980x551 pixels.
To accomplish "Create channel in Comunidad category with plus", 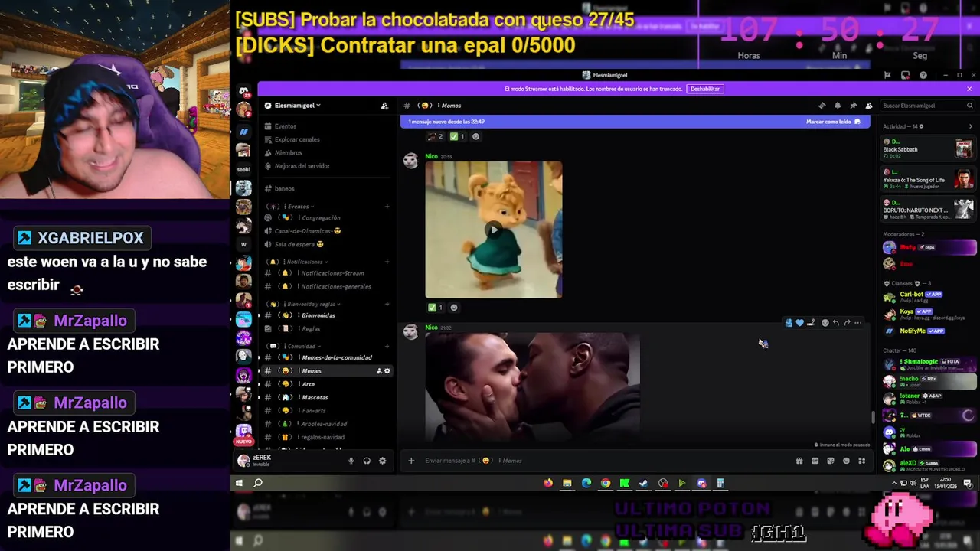I will pos(387,346).
